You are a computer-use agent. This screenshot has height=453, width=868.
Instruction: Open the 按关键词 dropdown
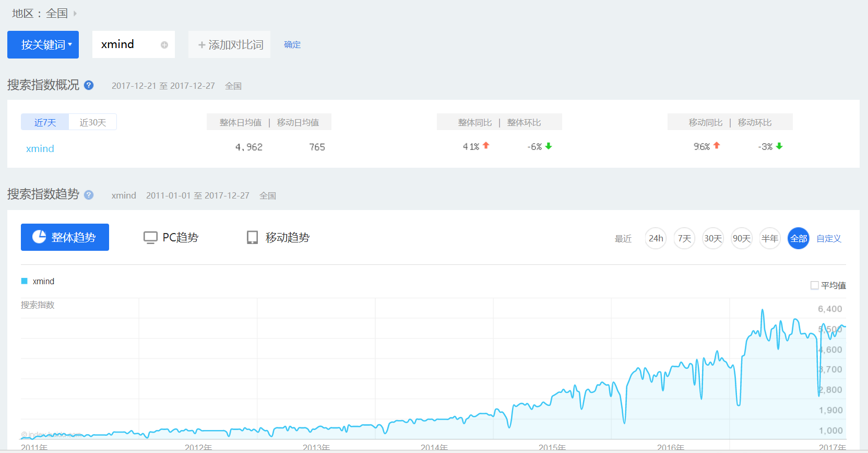pyautogui.click(x=43, y=45)
